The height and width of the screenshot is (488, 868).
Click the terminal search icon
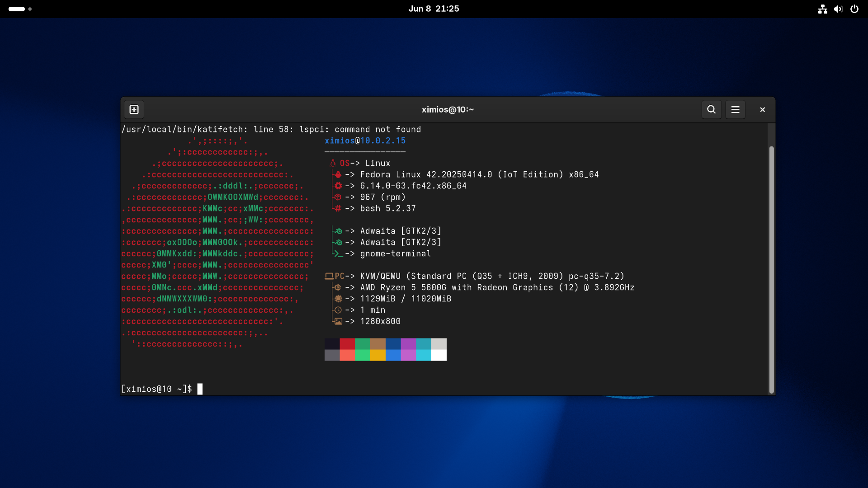coord(711,109)
